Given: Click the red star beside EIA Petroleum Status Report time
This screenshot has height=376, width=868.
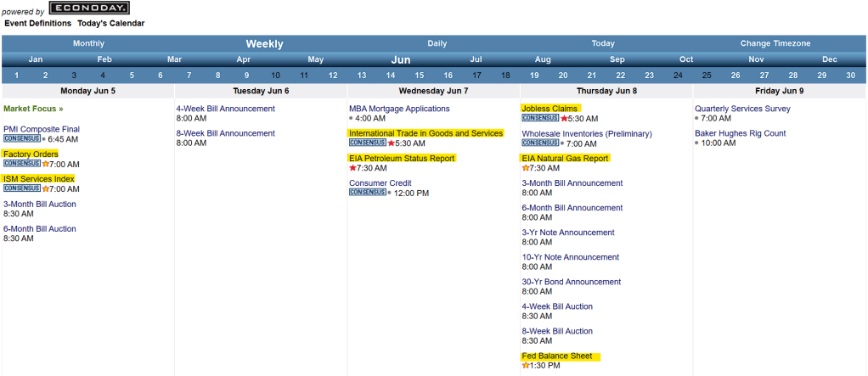Looking at the screenshot, I should (352, 168).
